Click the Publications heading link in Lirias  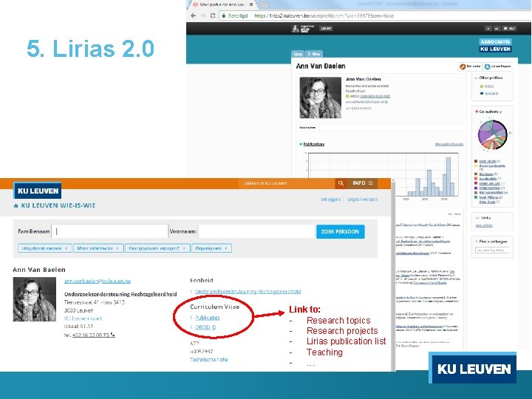coord(313,144)
